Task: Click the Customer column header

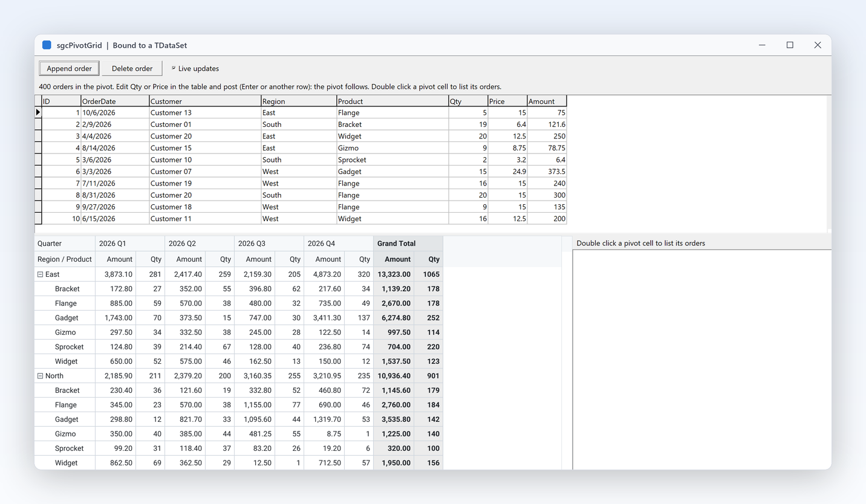Action: tap(205, 101)
